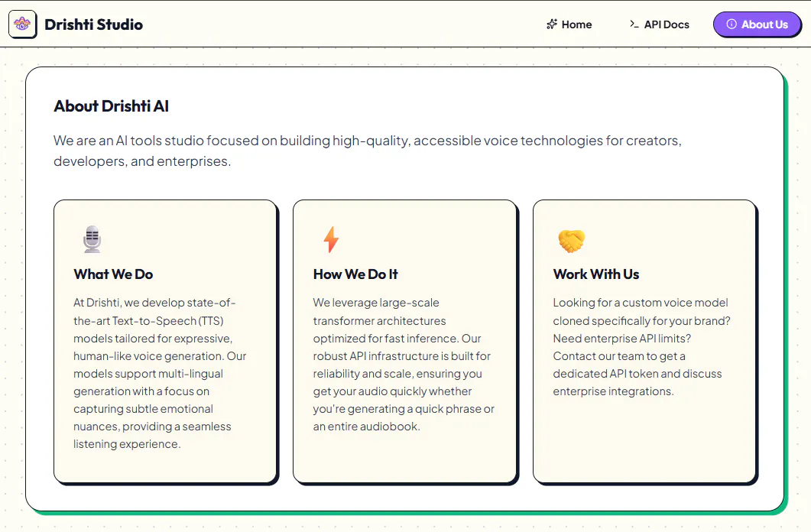The image size is (811, 532).
Task: Open the API Docs page
Action: (660, 24)
